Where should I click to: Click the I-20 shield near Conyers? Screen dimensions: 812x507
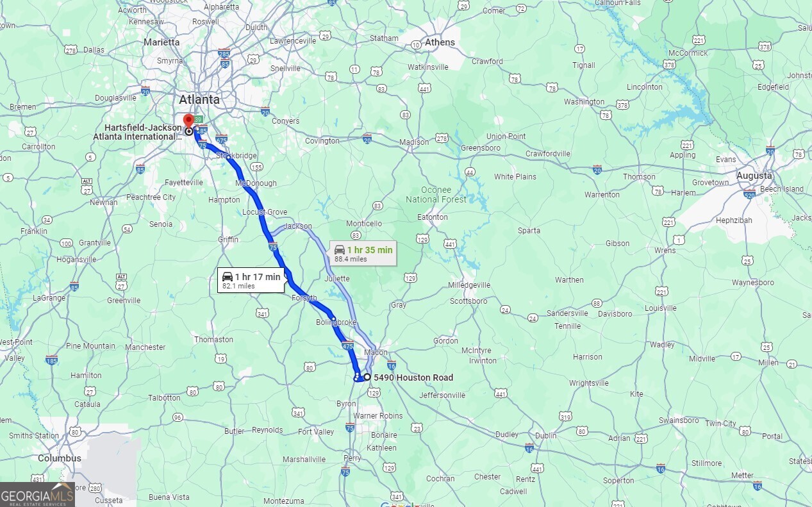pos(265,112)
